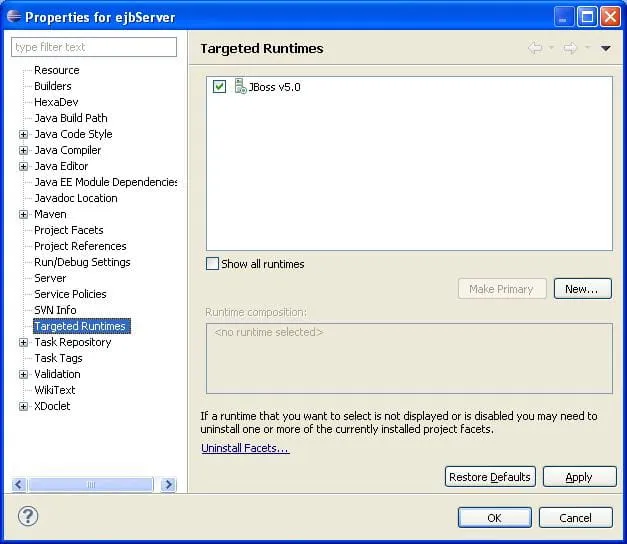Screen dimensions: 627x544
Task: Expand the Maven tree node
Action: click(23, 214)
